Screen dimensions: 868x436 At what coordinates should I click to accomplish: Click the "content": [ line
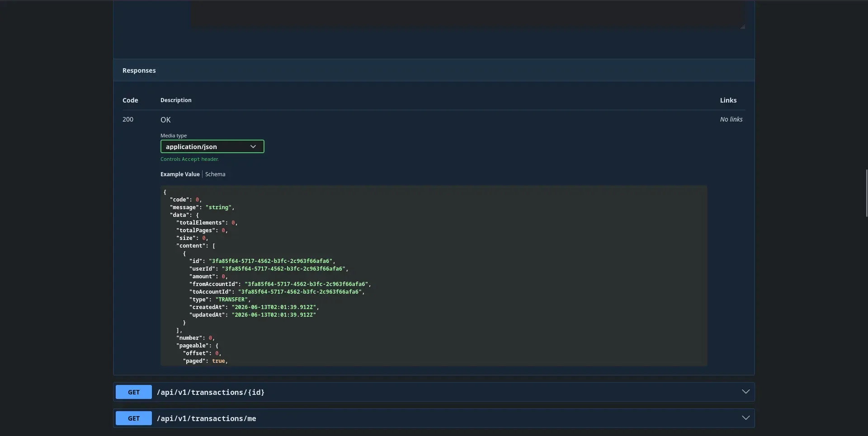196,246
